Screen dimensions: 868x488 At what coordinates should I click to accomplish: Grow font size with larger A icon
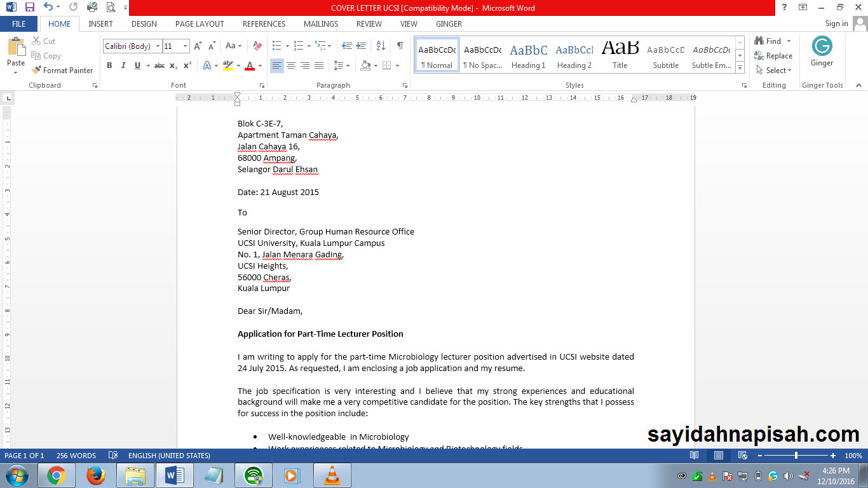click(198, 46)
